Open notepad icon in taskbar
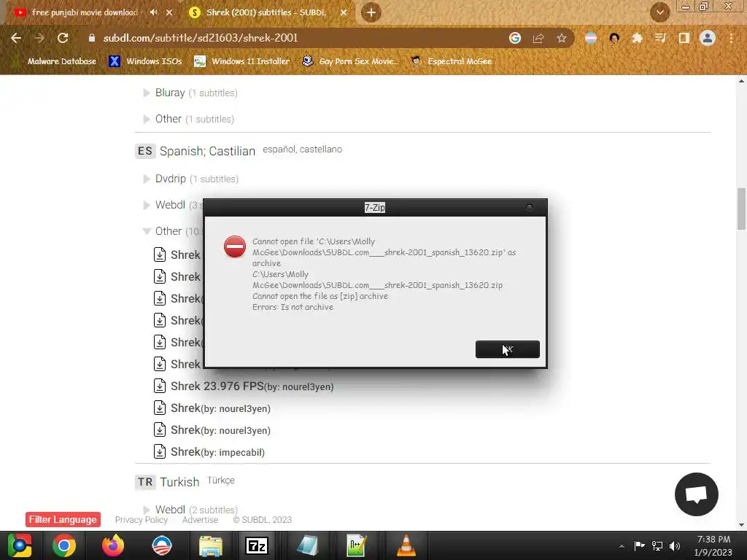 click(308, 545)
